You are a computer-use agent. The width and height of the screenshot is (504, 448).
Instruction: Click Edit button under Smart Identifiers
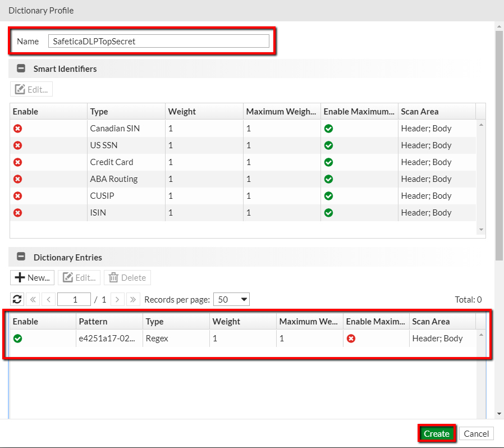click(31, 89)
